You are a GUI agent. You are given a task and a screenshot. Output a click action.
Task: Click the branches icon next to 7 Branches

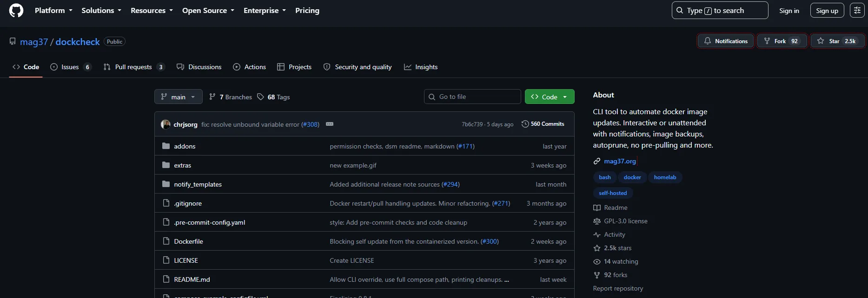pos(212,97)
